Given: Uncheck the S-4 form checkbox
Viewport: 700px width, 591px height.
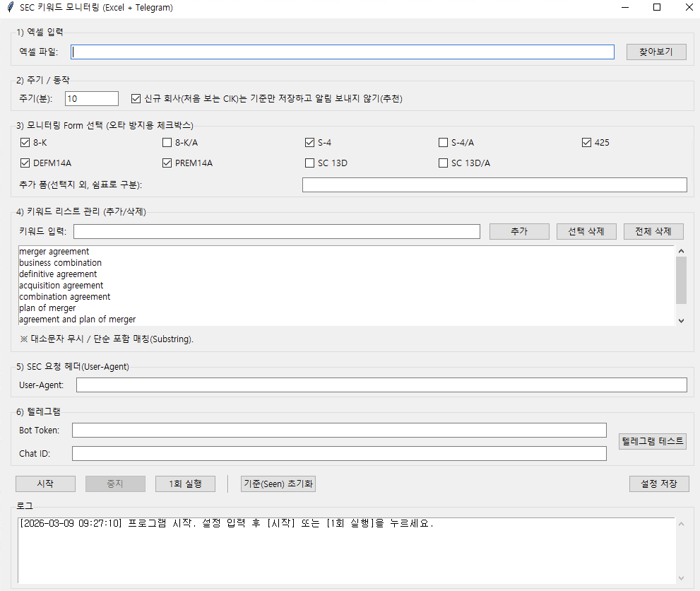Looking at the screenshot, I should tap(309, 142).
